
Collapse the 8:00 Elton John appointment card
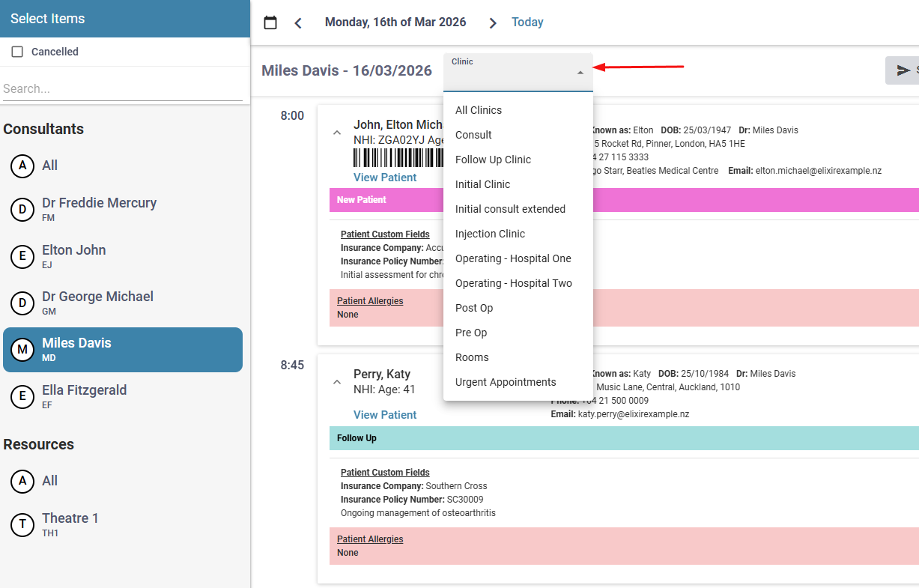[336, 133]
